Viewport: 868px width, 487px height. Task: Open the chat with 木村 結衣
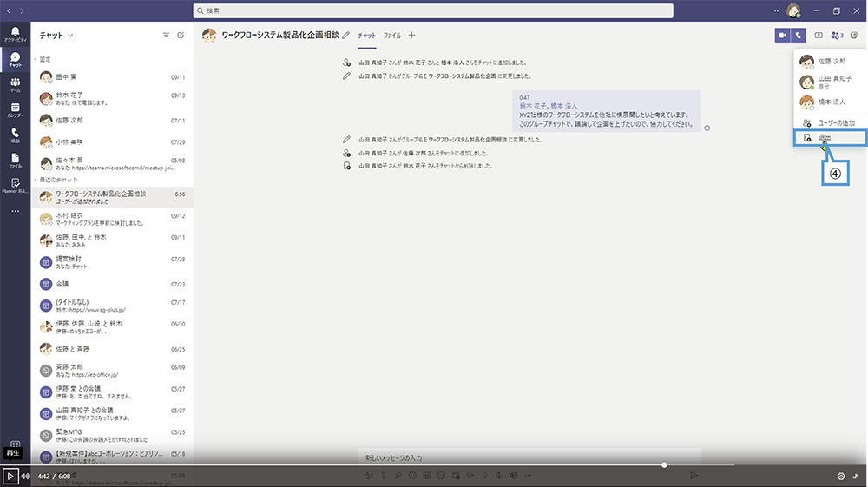[112, 219]
